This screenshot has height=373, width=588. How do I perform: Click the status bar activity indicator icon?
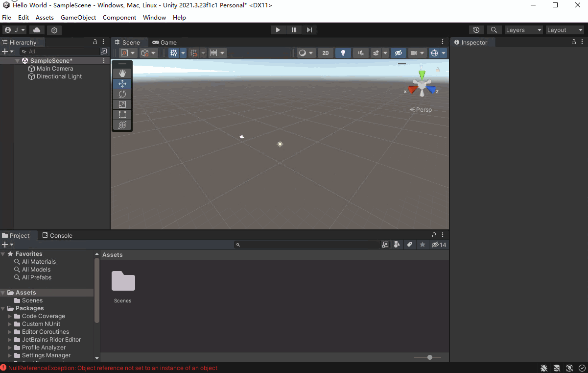(x=582, y=368)
